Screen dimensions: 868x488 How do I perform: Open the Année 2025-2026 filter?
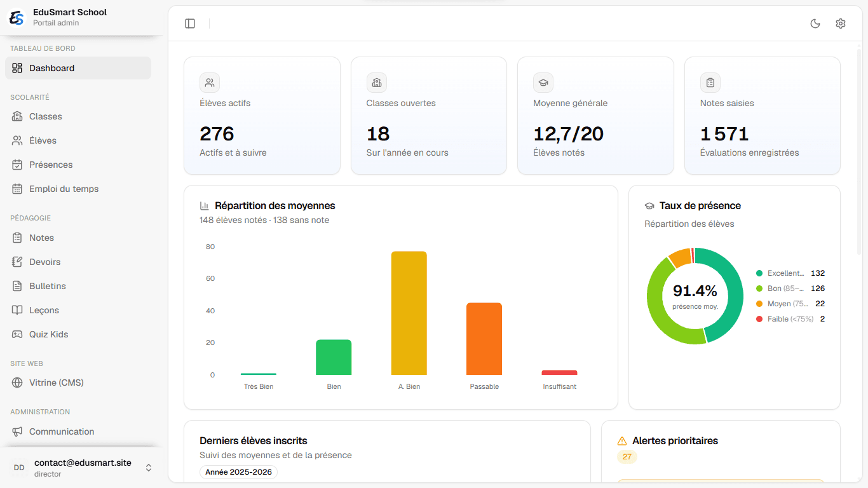click(238, 472)
